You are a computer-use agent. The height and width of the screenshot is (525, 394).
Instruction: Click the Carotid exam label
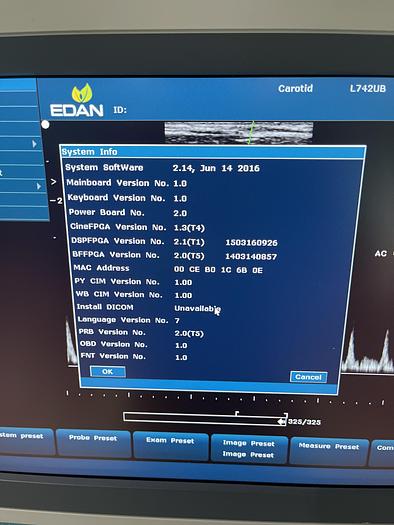pos(295,89)
